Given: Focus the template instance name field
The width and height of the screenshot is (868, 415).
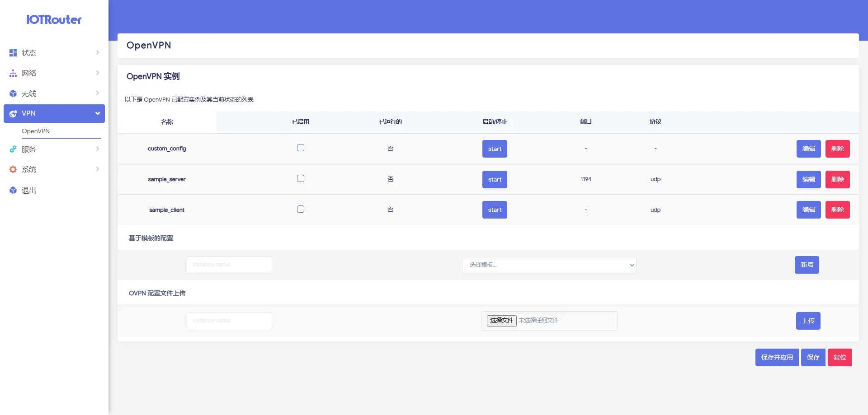Looking at the screenshot, I should point(229,265).
